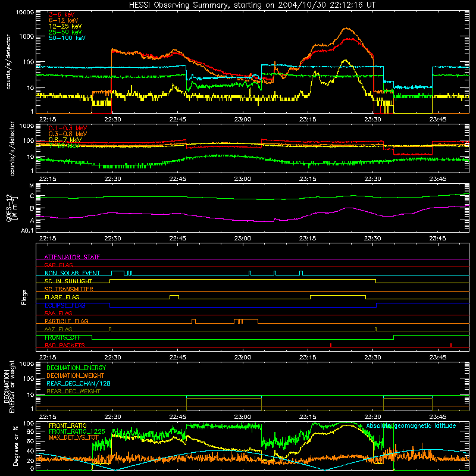Image resolution: width=476 pixels, height=476 pixels.
Task: Select the 50-100 keV legend label
Action: (x=67, y=37)
